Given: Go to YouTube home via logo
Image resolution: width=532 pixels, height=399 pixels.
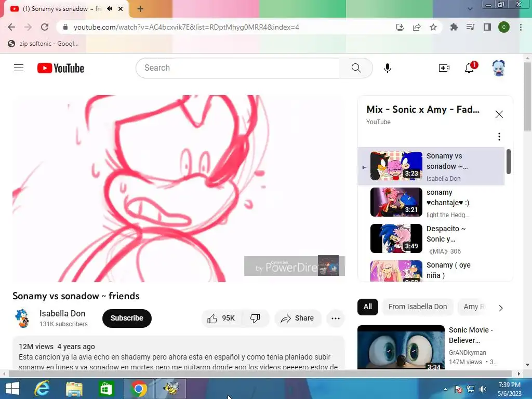Looking at the screenshot, I should (x=61, y=68).
